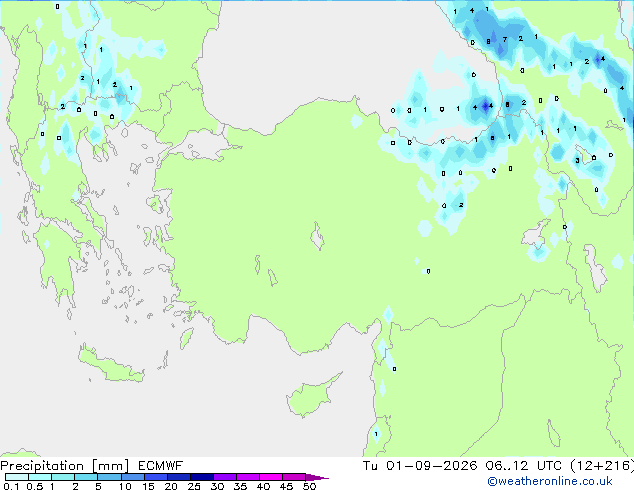The width and height of the screenshot is (634, 490).
Task: Click the '06..12 UTC' time range text
Action: point(524,466)
